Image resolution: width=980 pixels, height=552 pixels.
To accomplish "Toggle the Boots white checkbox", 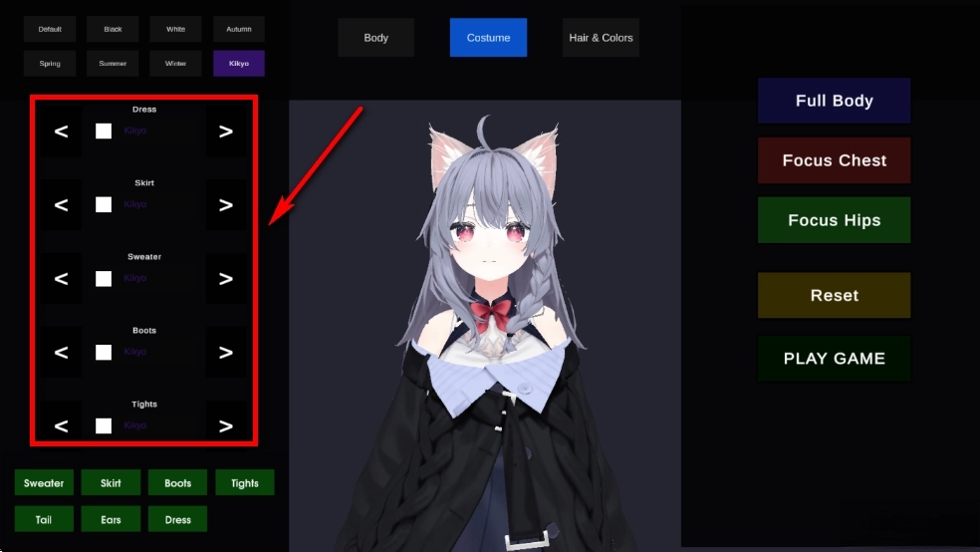I will pyautogui.click(x=104, y=352).
